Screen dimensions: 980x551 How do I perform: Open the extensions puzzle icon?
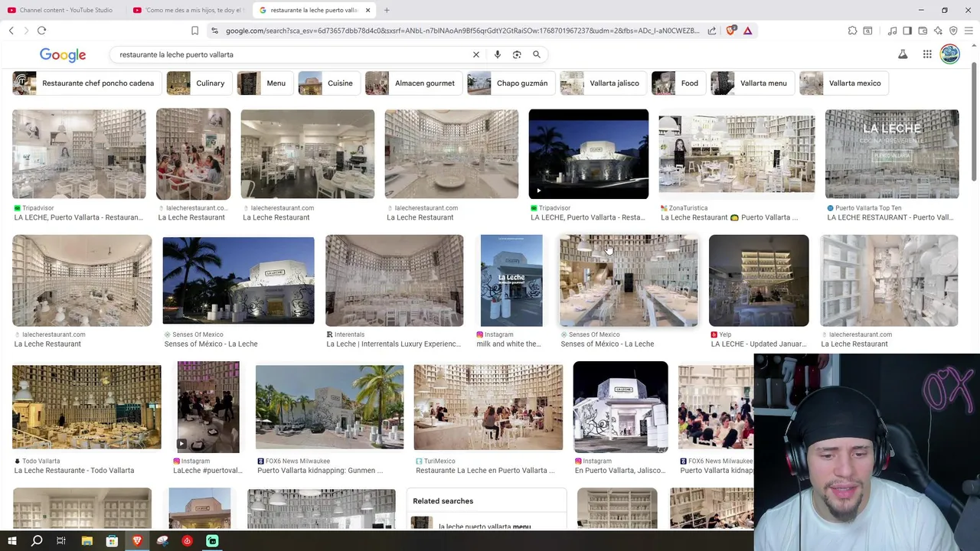click(852, 31)
